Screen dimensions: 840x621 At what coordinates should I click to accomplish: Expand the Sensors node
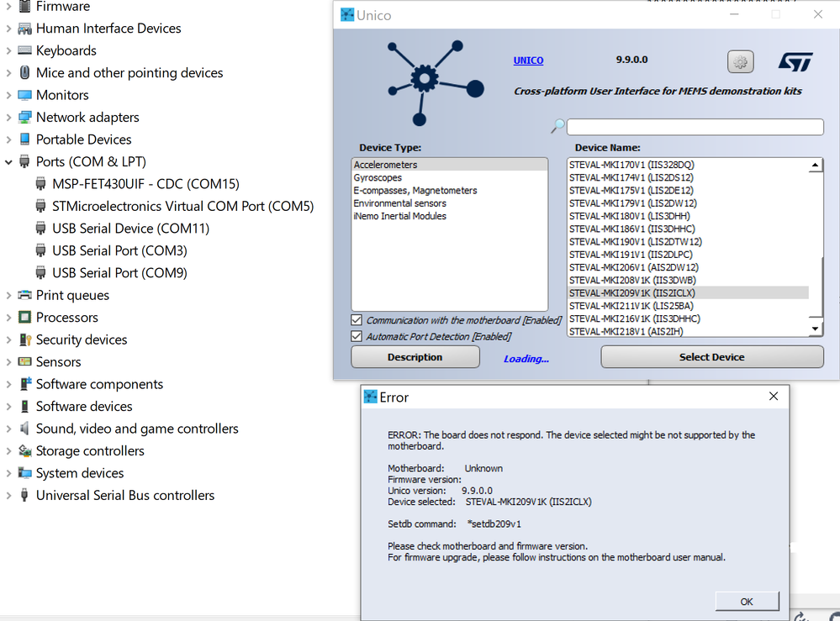8,362
